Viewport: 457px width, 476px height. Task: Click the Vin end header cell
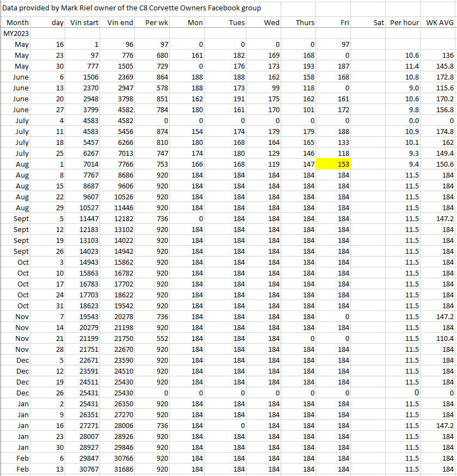click(x=120, y=22)
